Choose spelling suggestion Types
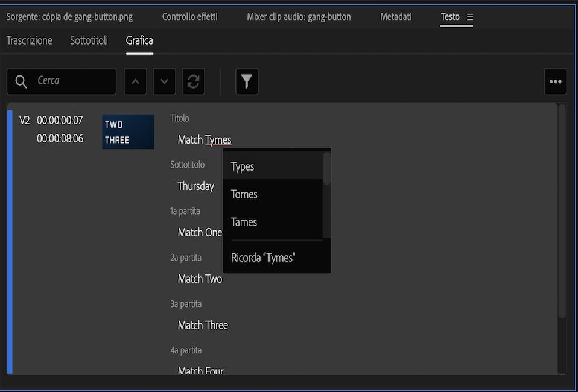 (273, 166)
